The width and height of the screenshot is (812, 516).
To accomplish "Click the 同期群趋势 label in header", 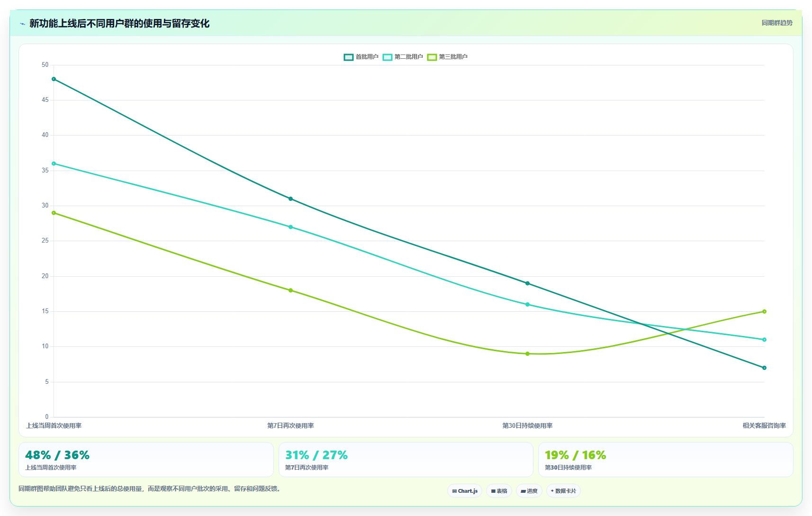I will pyautogui.click(x=777, y=23).
